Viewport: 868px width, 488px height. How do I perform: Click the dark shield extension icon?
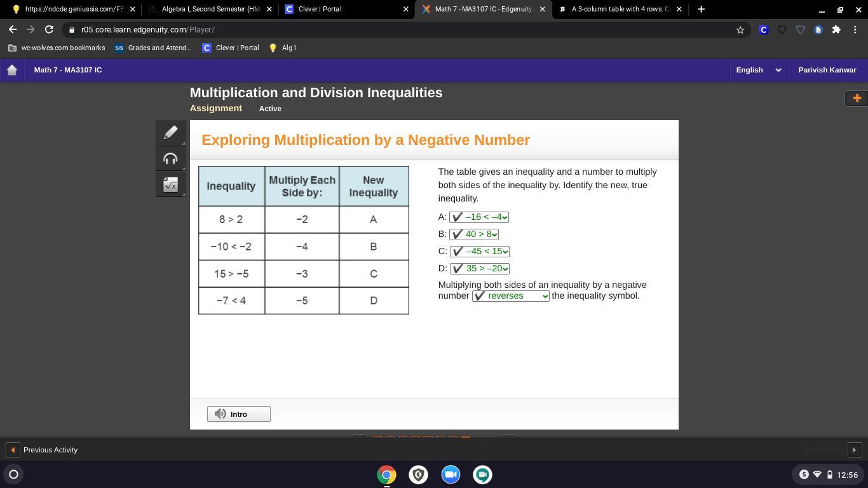click(782, 30)
